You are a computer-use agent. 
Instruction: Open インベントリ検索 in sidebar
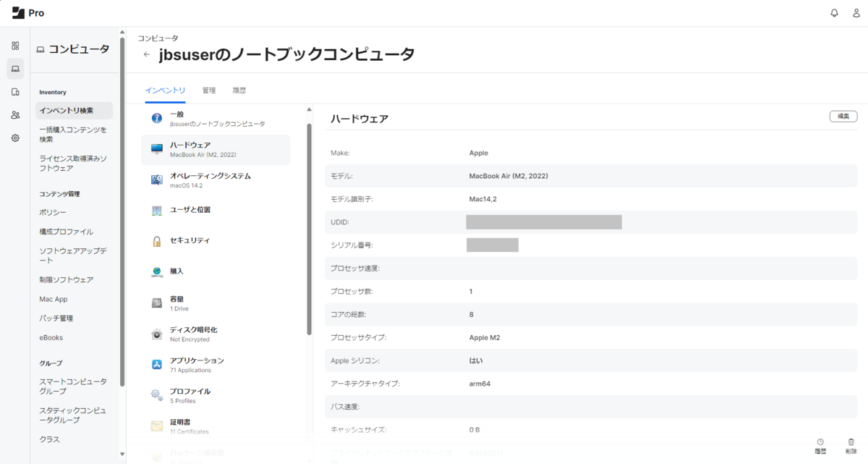click(x=74, y=110)
